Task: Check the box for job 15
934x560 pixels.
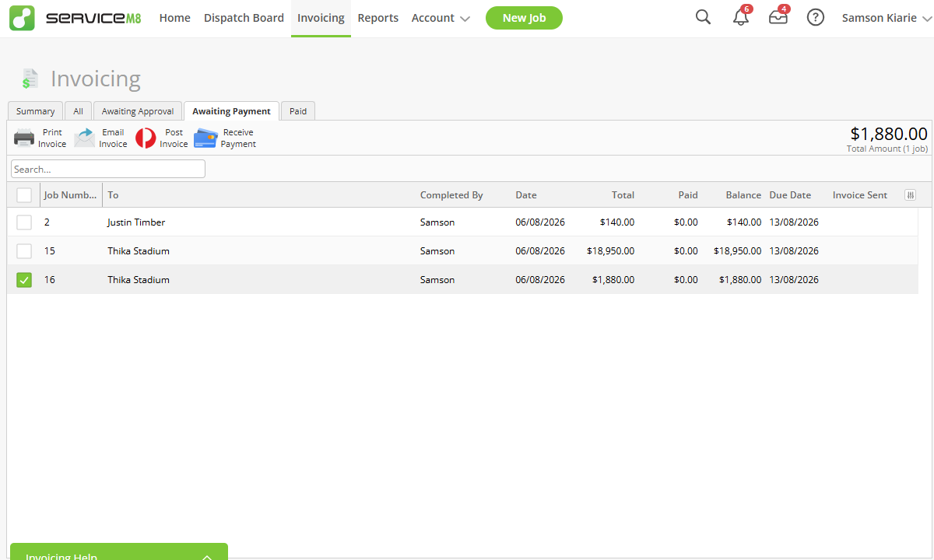Action: pos(24,251)
